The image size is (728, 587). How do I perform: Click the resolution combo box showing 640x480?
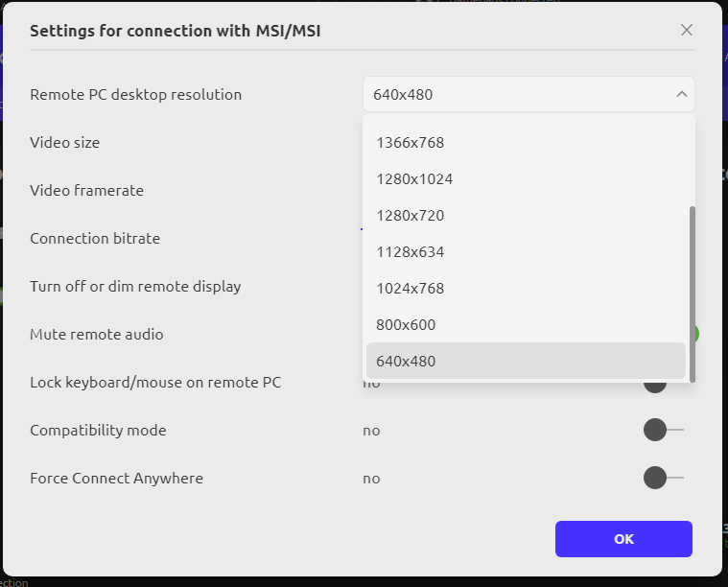coord(518,94)
